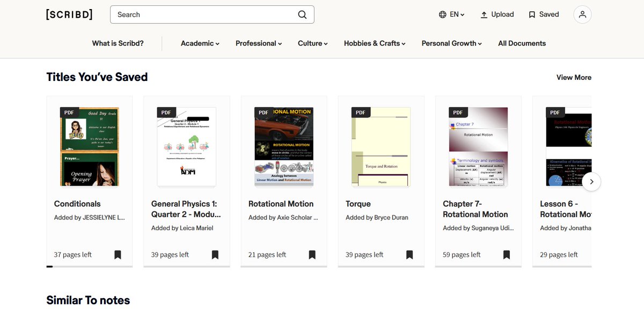Click '37 pages left' text
This screenshot has height=318, width=644.
point(72,255)
